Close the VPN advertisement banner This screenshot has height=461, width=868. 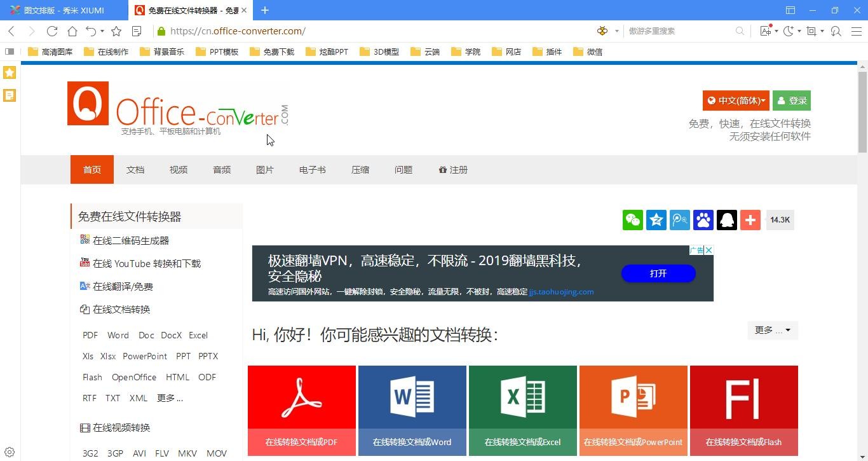coord(709,251)
